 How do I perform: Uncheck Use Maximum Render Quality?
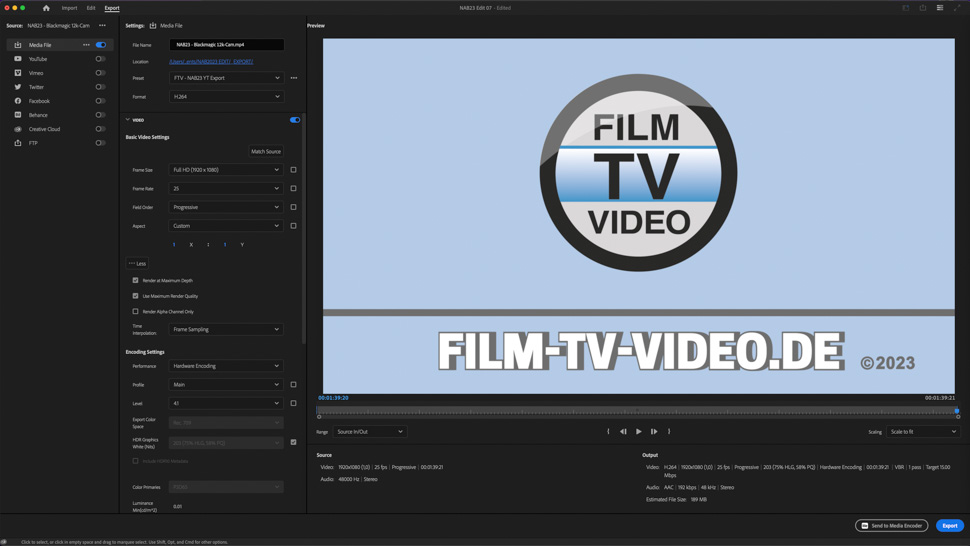[x=135, y=296]
